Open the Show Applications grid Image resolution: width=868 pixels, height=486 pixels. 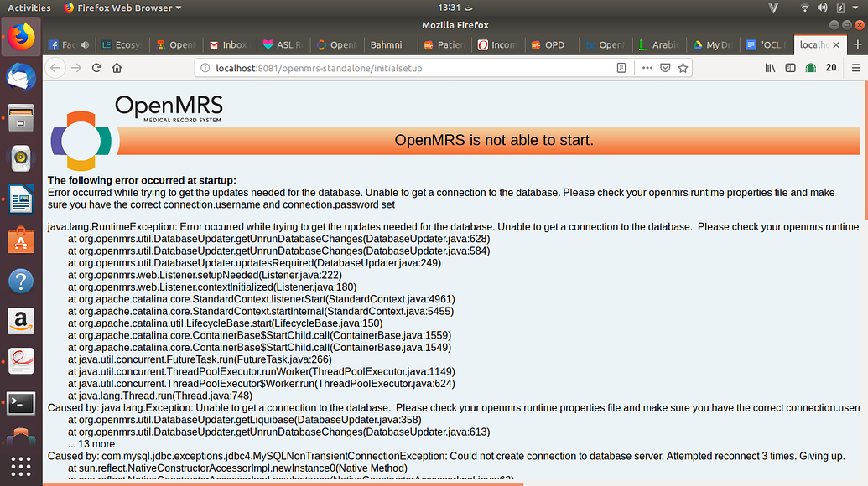pyautogui.click(x=20, y=466)
